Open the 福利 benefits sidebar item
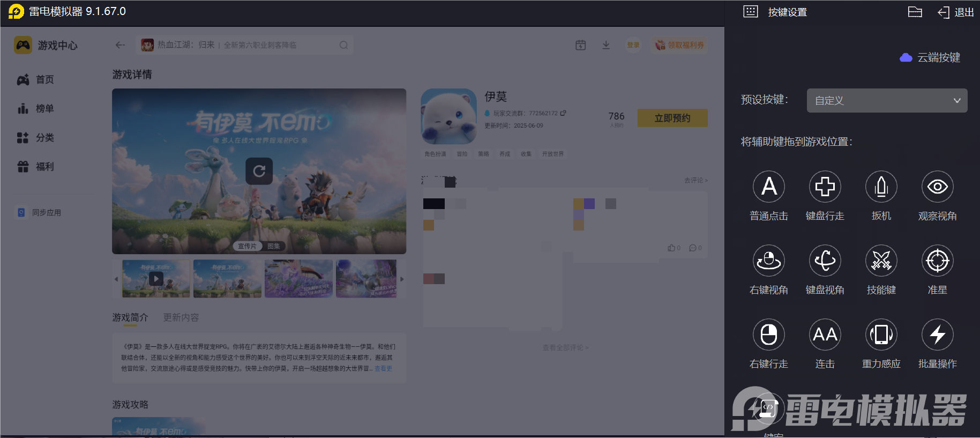The height and width of the screenshot is (438, 980). coord(36,166)
